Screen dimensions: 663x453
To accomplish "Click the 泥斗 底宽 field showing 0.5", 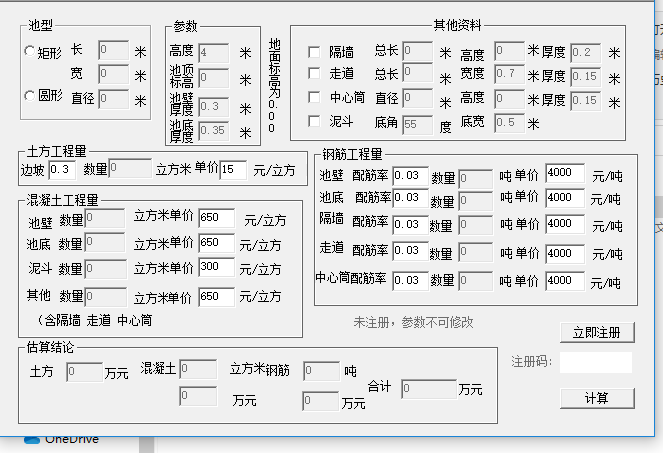I will pos(510,123).
